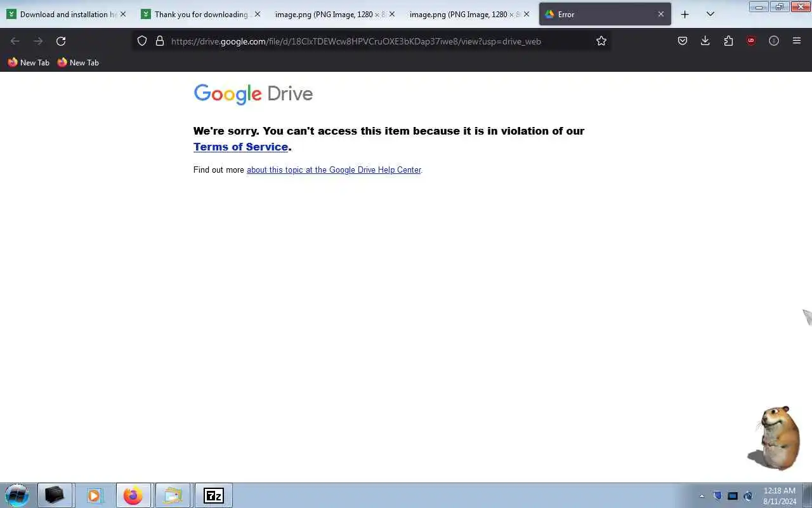
Task: Open tracking protection shield icon
Action: (142, 41)
